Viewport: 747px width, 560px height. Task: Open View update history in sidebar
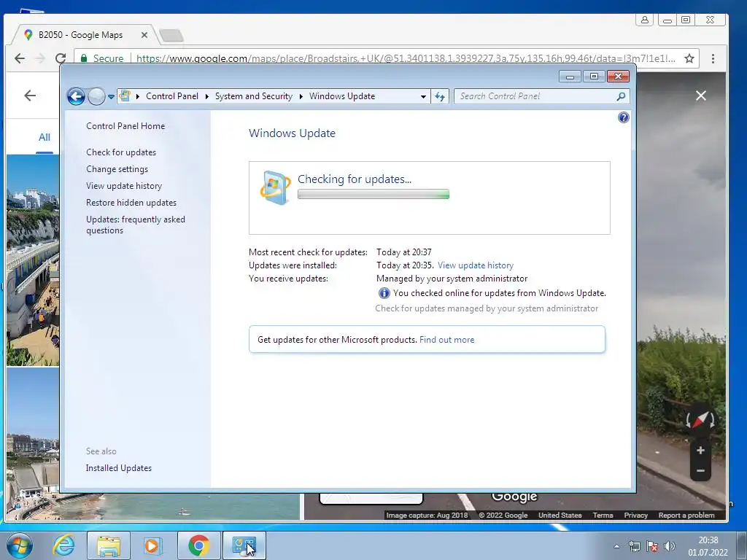124,186
